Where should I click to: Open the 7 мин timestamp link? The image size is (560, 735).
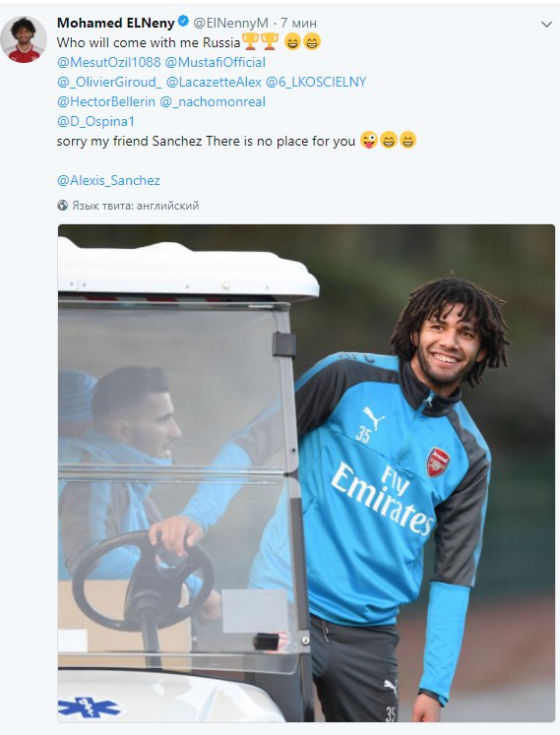tap(299, 23)
